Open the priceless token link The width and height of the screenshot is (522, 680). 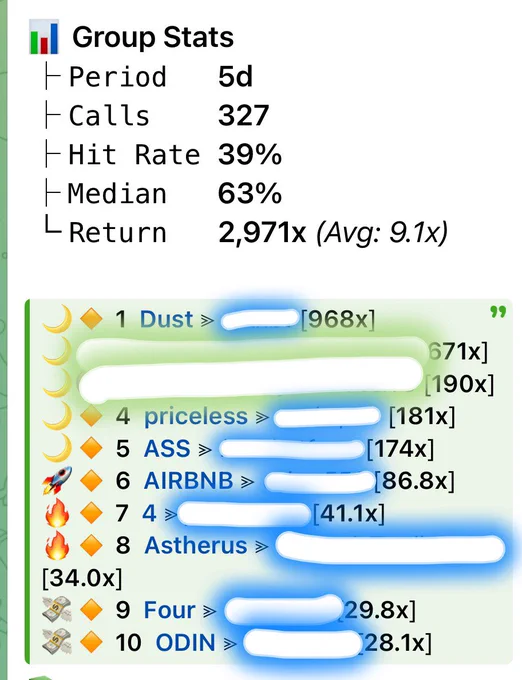[196, 416]
